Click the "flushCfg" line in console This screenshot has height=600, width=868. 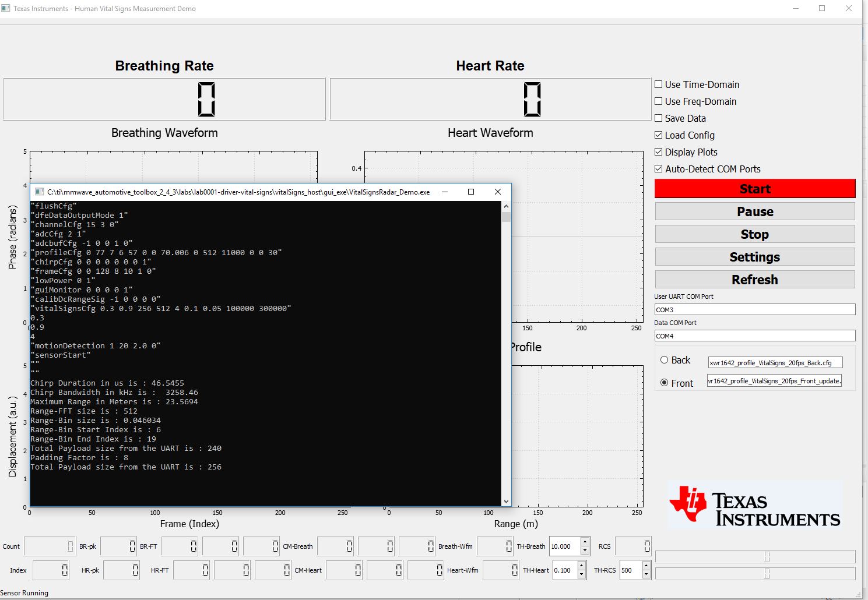[54, 206]
